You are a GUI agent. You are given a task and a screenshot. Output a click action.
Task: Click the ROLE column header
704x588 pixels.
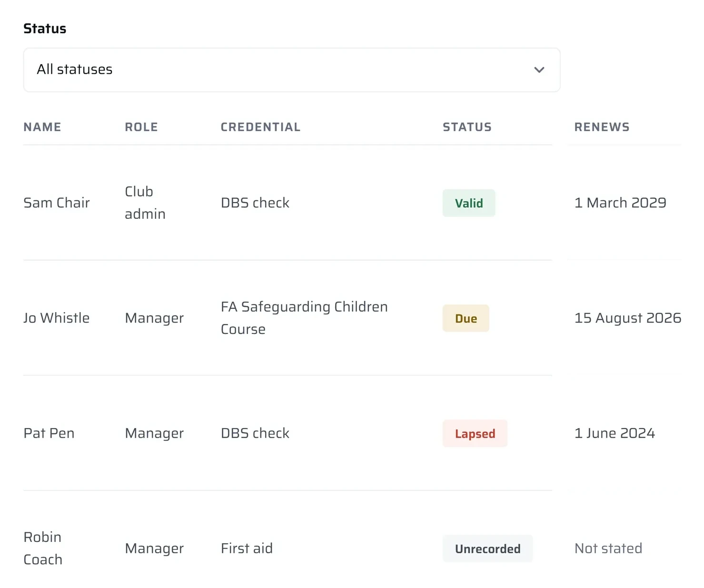click(x=141, y=127)
